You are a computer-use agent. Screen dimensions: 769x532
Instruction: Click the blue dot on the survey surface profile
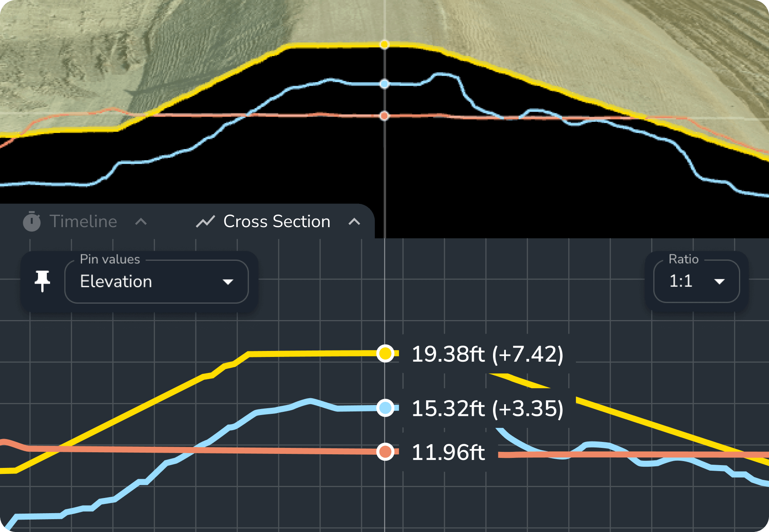click(x=385, y=84)
